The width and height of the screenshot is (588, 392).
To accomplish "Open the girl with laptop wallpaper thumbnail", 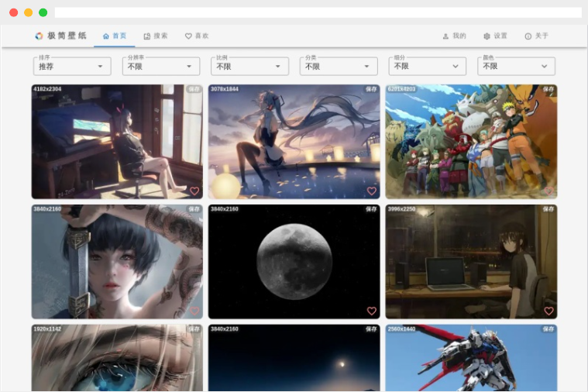I will coord(471,261).
